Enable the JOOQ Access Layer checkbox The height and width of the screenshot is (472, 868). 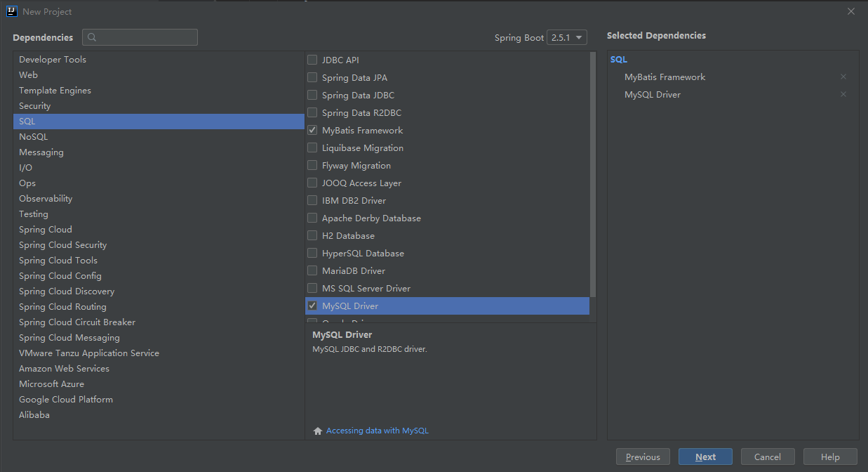click(312, 183)
